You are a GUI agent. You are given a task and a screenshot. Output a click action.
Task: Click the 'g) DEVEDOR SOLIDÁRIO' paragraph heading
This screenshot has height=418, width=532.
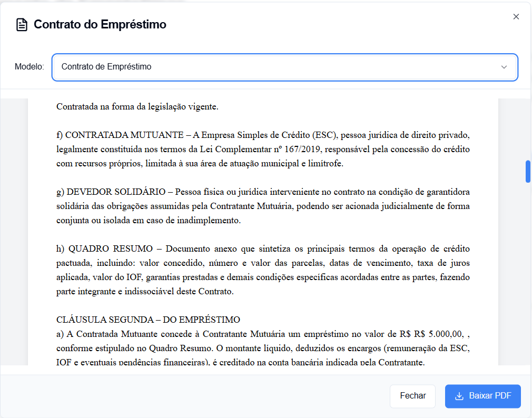tap(111, 192)
